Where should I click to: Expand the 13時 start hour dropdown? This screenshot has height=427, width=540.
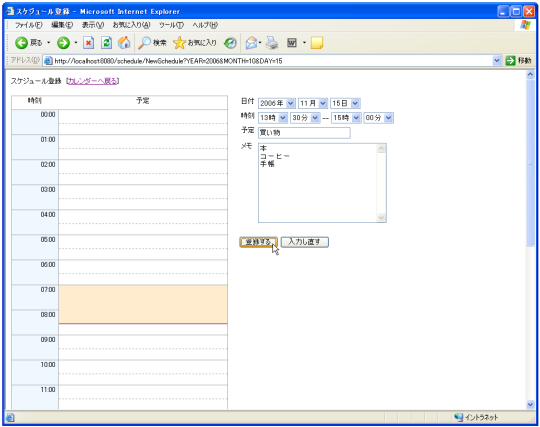273,118
